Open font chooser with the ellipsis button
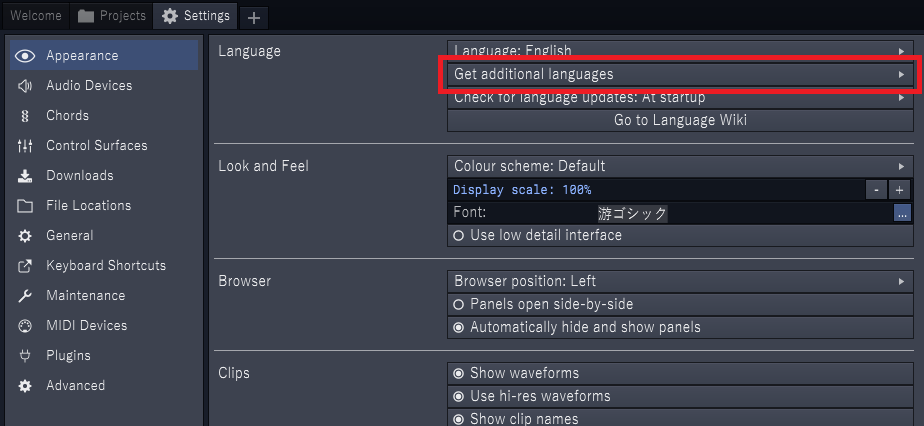Screen dimensions: 924x426 click(x=902, y=213)
